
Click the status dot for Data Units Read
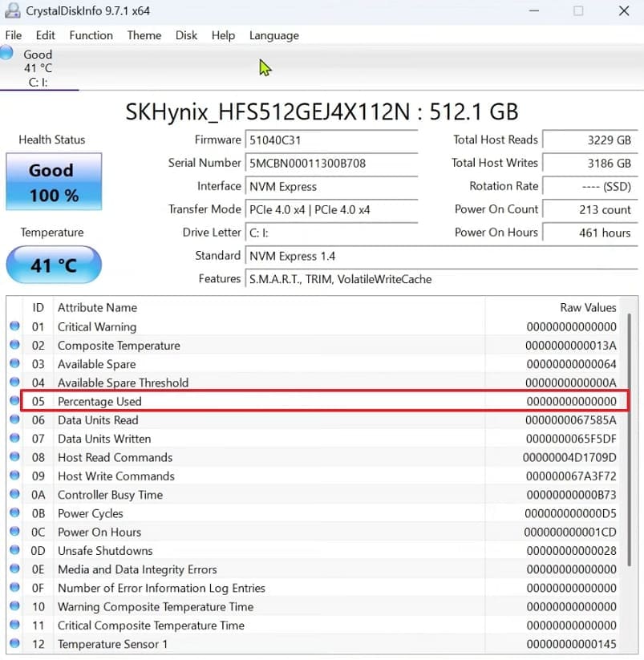(x=14, y=419)
